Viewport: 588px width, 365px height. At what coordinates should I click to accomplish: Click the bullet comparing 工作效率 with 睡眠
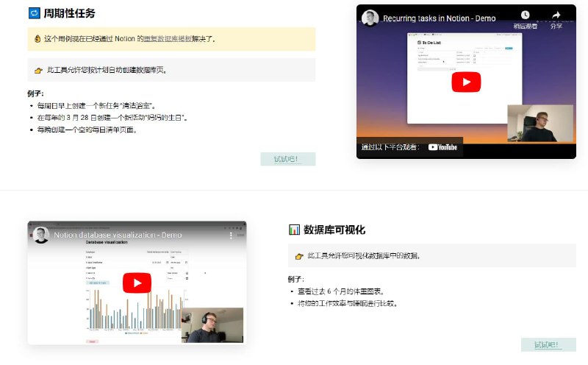(348, 303)
